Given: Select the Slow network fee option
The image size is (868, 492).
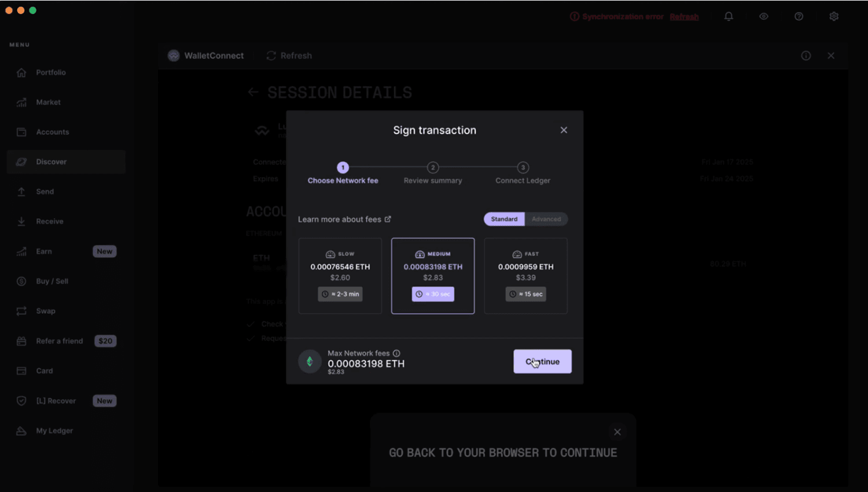Looking at the screenshot, I should [x=340, y=276].
